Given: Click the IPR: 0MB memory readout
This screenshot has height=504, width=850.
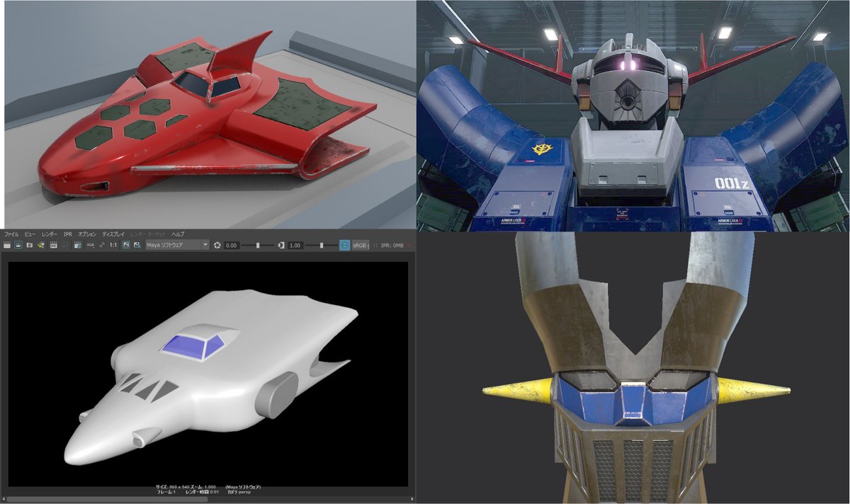Looking at the screenshot, I should (x=392, y=245).
